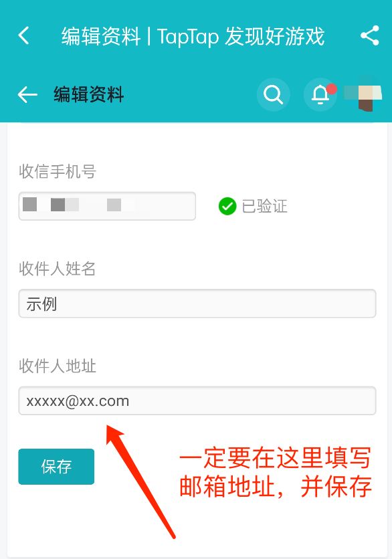Click the TapTap 发现好游戏 page title
The height and width of the screenshot is (559, 392).
pos(241,36)
